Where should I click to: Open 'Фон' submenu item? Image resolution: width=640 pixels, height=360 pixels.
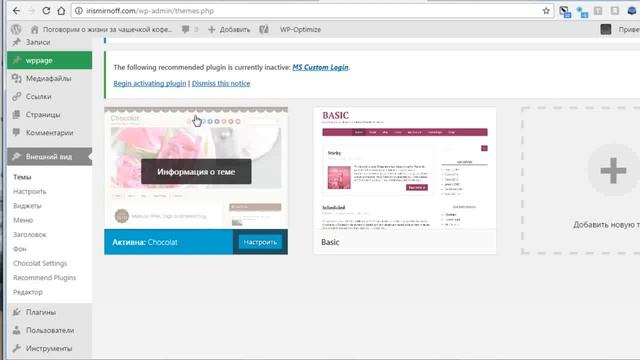(20, 249)
